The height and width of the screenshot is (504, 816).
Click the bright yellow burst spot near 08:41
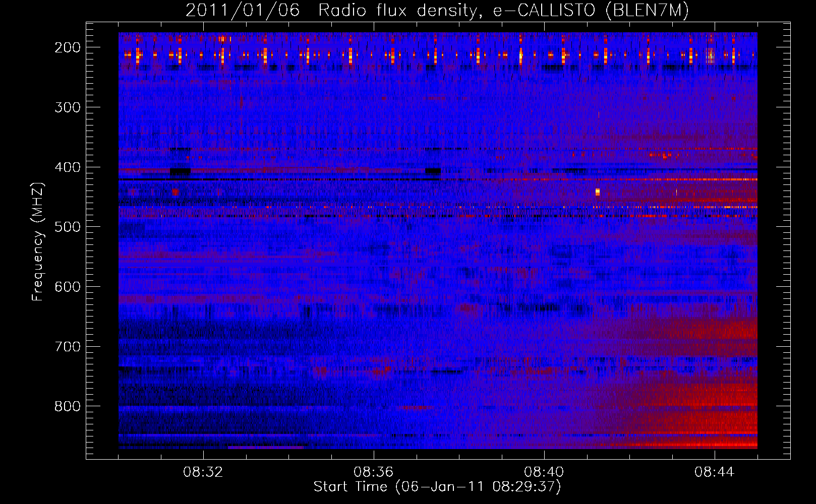coord(598,192)
